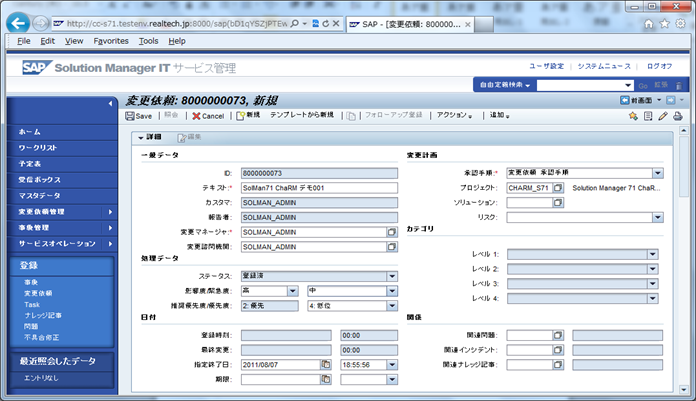
Task: Stop loading with the address-bar X icon
Action: (336, 24)
